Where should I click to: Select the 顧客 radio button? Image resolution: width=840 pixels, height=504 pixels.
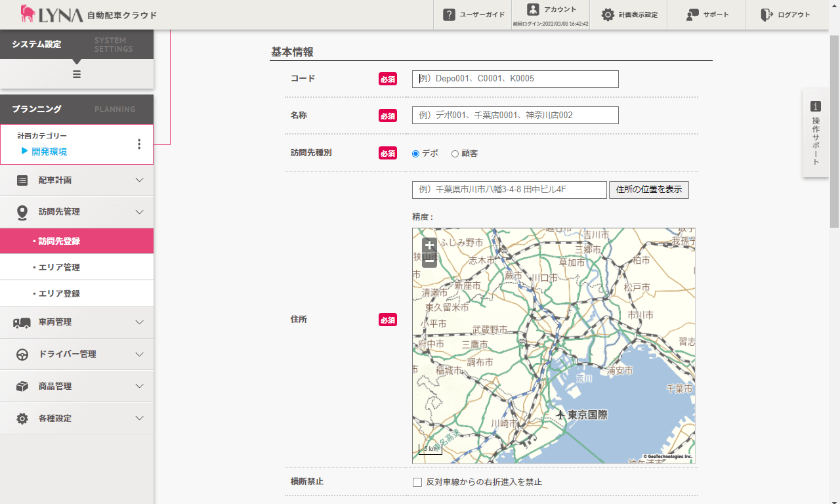click(x=455, y=154)
